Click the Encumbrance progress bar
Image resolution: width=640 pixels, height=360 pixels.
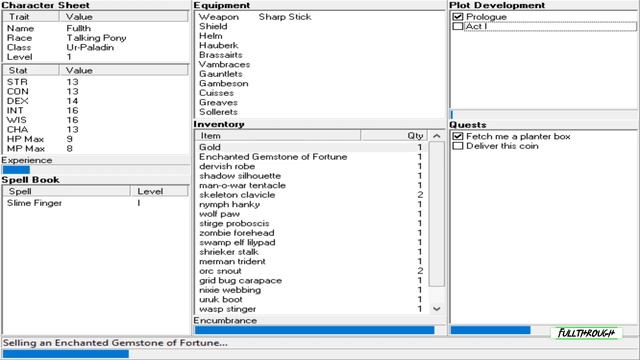(x=320, y=330)
